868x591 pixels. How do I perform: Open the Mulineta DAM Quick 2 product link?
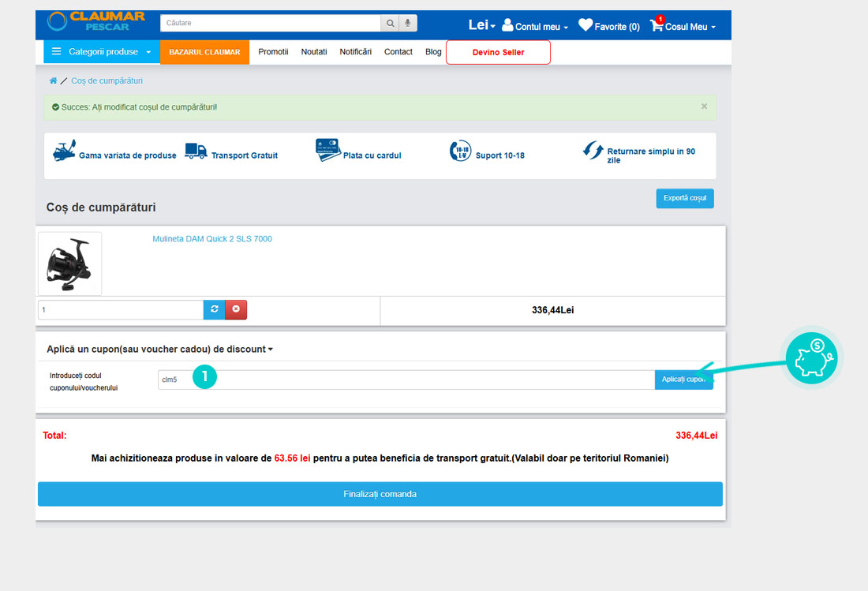point(212,239)
